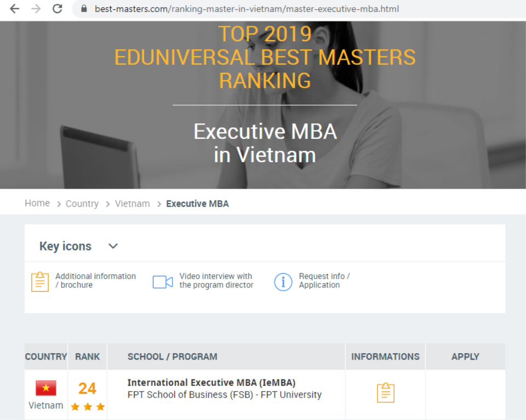This screenshot has width=526, height=420.
Task: Click the RANK column header
Action: 87,356
